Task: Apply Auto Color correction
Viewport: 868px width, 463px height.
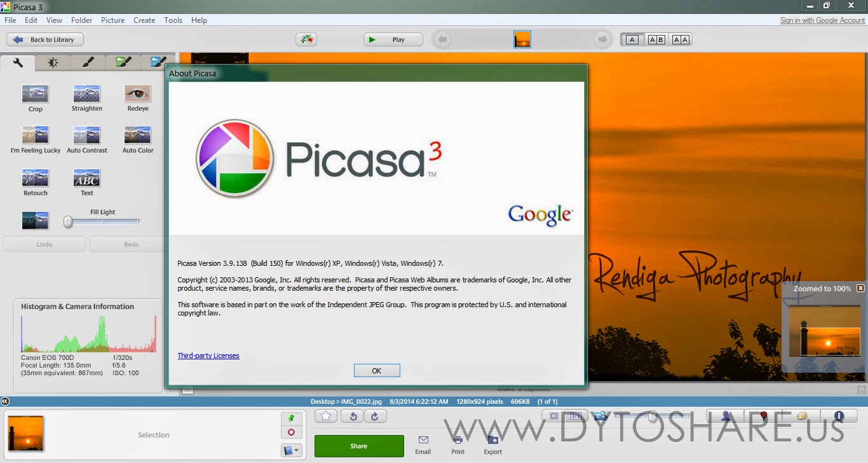Action: pyautogui.click(x=138, y=135)
